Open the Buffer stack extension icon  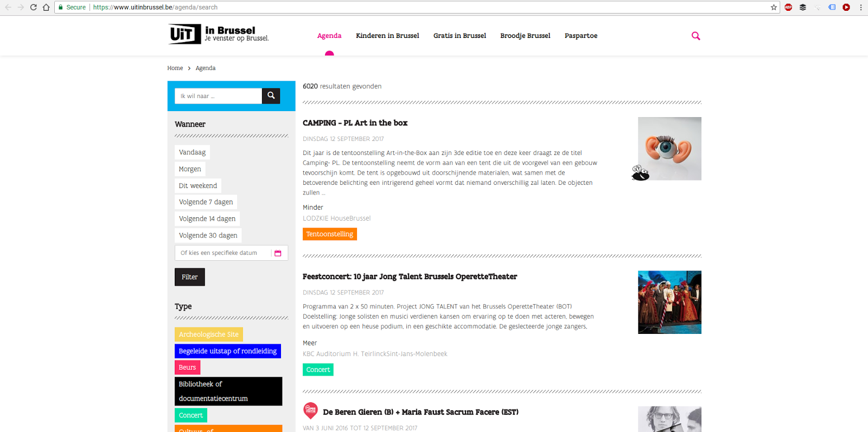(803, 7)
